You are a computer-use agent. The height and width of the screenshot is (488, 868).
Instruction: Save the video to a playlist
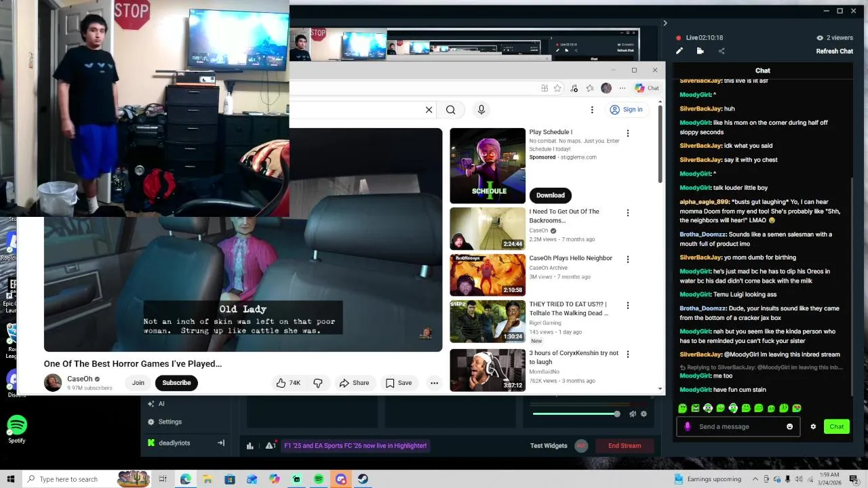[399, 383]
